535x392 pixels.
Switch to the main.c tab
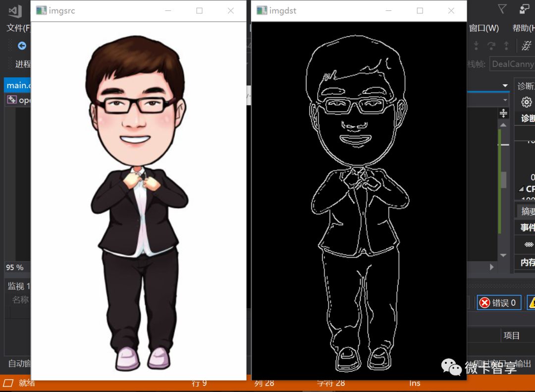click(18, 85)
